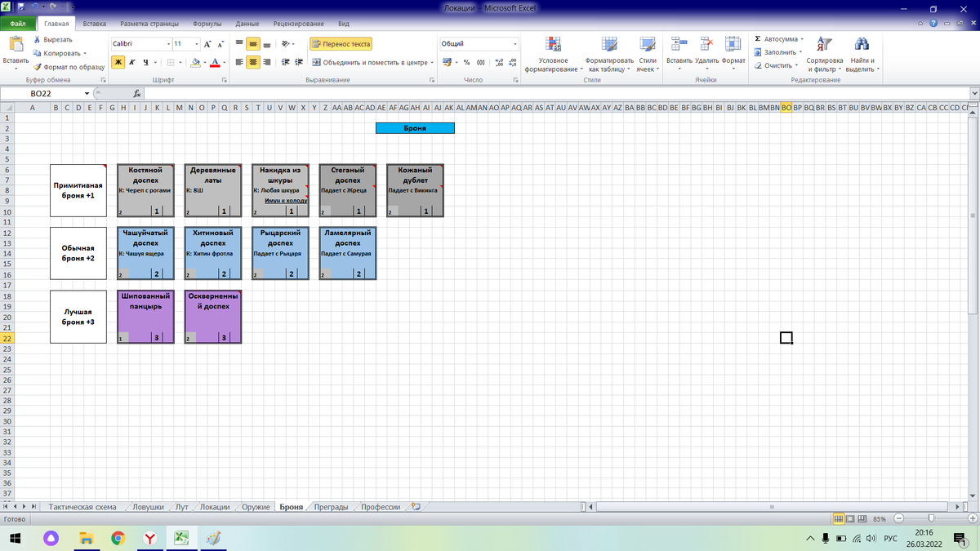Toggle bold (Ж) formatting
Viewport: 980px width, 551px height.
point(118,62)
